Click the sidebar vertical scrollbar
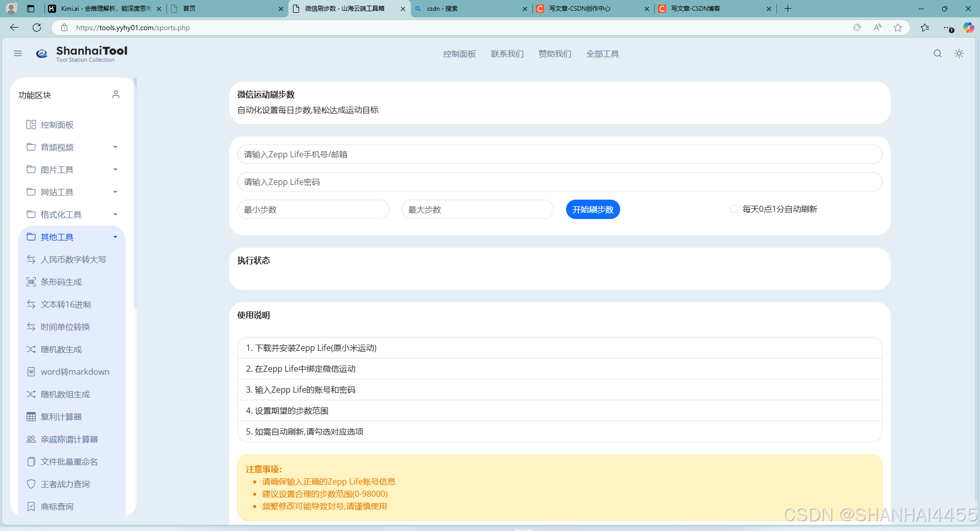Viewport: 980px width, 531px height. (135, 194)
